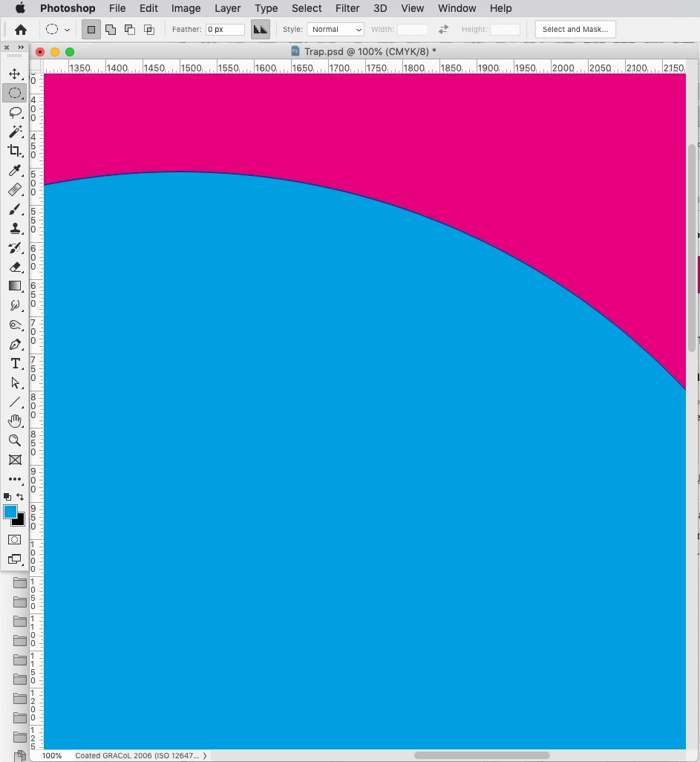Select the Smudge tool

tap(15, 305)
